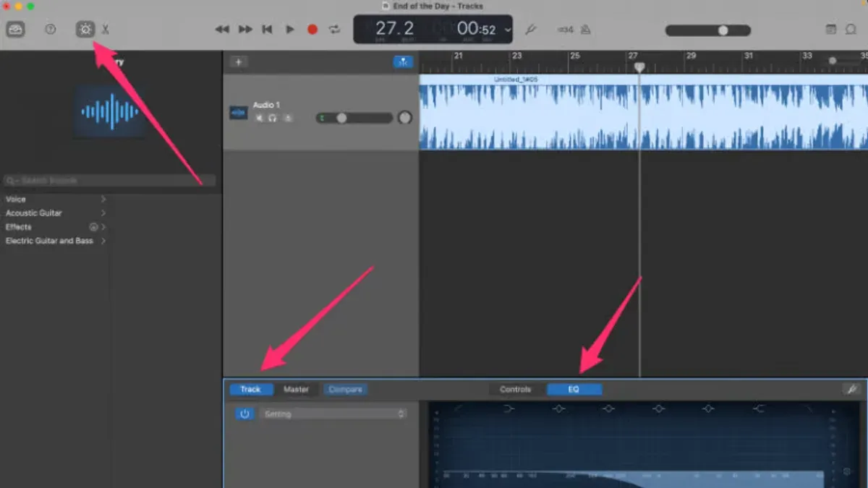Click the Library waveform patch thumbnail
The image size is (868, 488).
click(x=110, y=111)
